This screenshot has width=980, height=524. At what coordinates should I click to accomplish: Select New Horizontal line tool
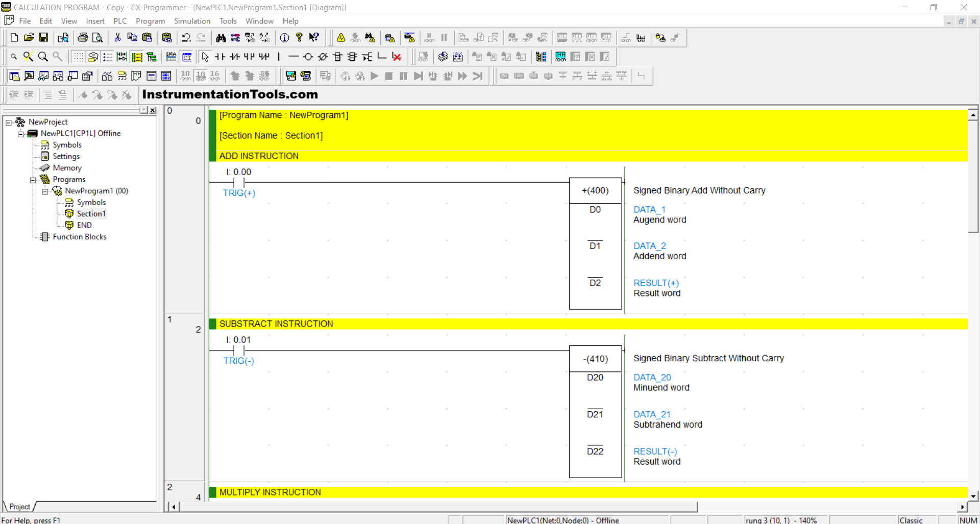pos(293,57)
